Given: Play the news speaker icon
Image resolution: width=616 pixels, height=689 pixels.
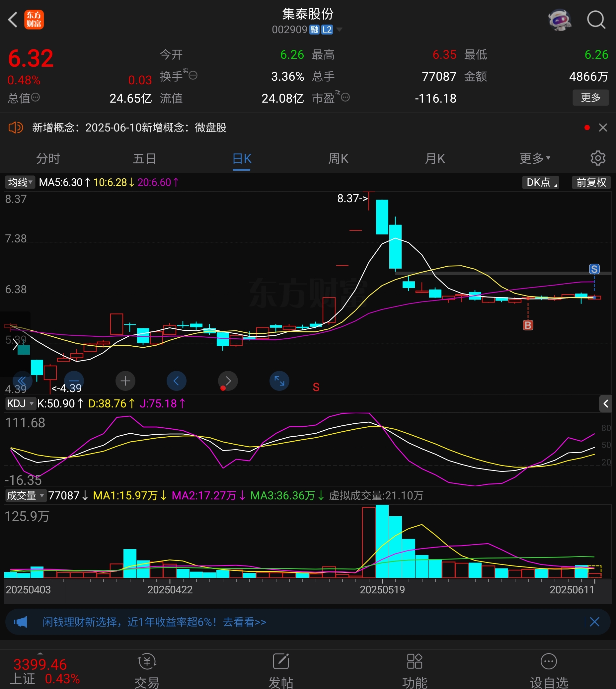Looking at the screenshot, I should 16,128.
